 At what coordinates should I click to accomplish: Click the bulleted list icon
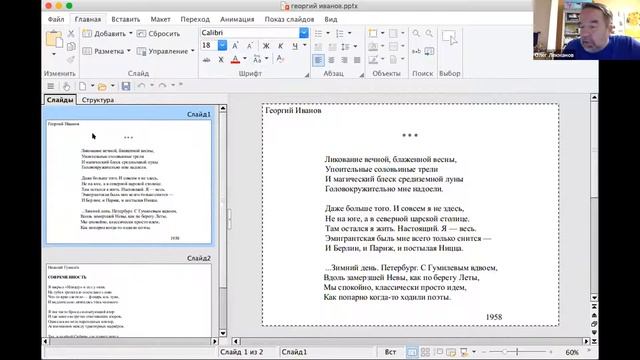318,33
